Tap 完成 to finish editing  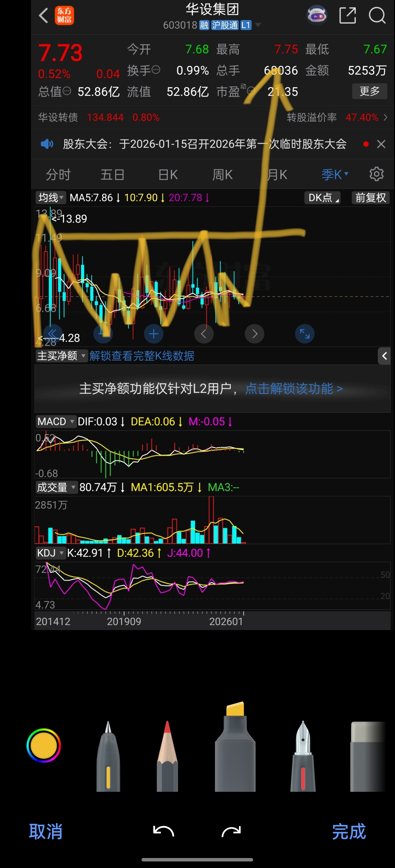349,831
